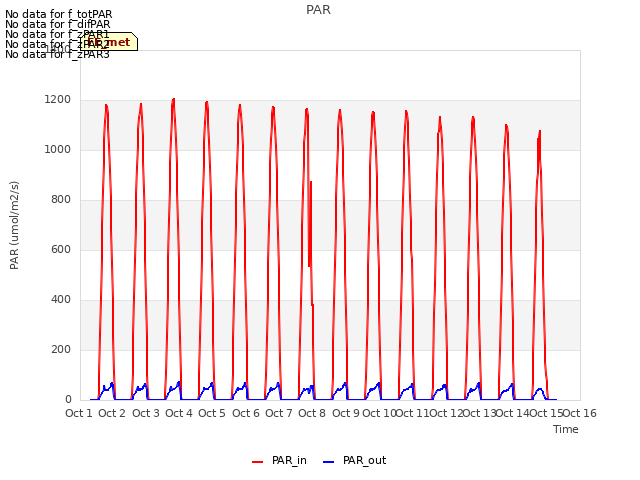The height and width of the screenshot is (480, 640).
Task: Click the 400 y-axis tick label
Action: 61,300
